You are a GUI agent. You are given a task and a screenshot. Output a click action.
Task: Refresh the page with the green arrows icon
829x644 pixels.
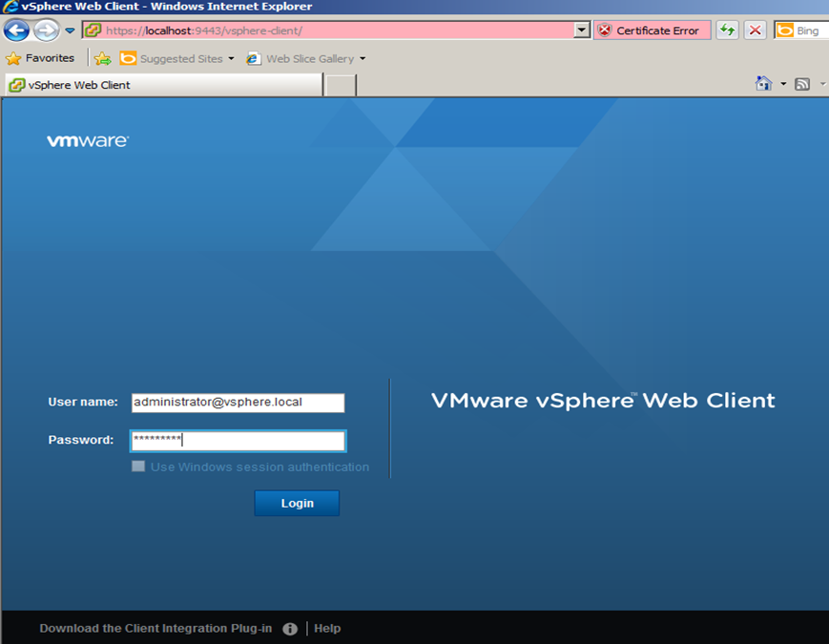(728, 31)
